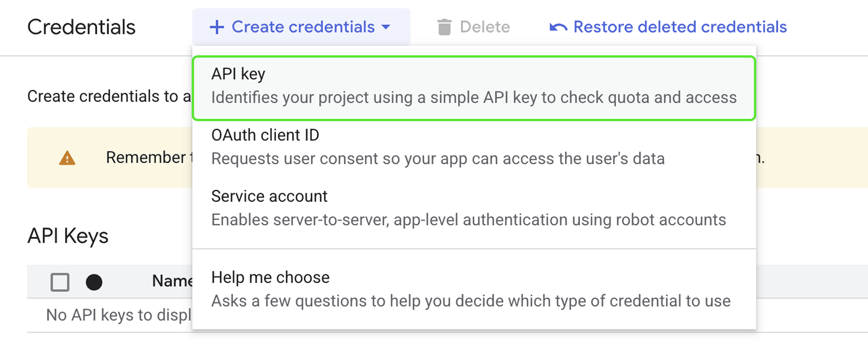Click the plus icon on Create credentials

pyautogui.click(x=217, y=27)
